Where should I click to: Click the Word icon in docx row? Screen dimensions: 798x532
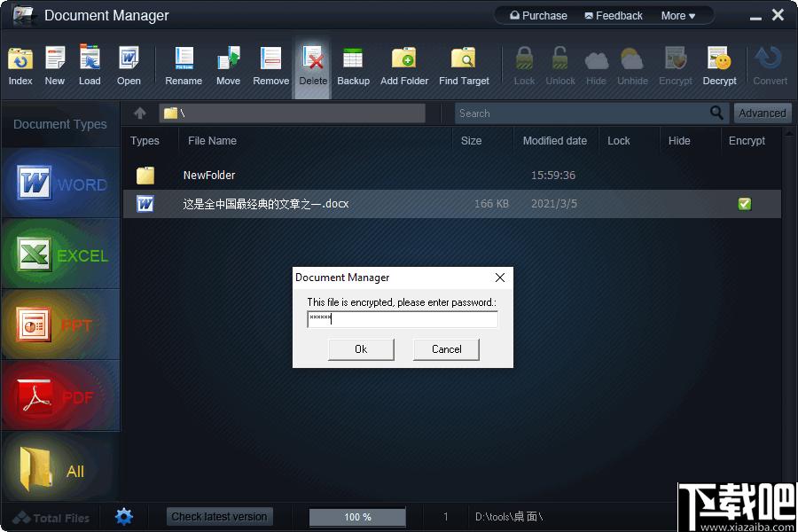coord(145,204)
